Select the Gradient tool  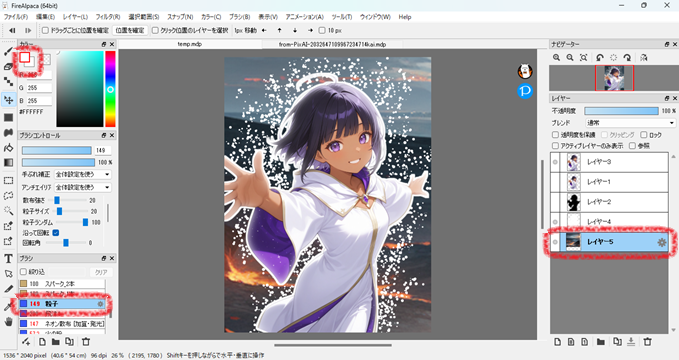(x=8, y=162)
